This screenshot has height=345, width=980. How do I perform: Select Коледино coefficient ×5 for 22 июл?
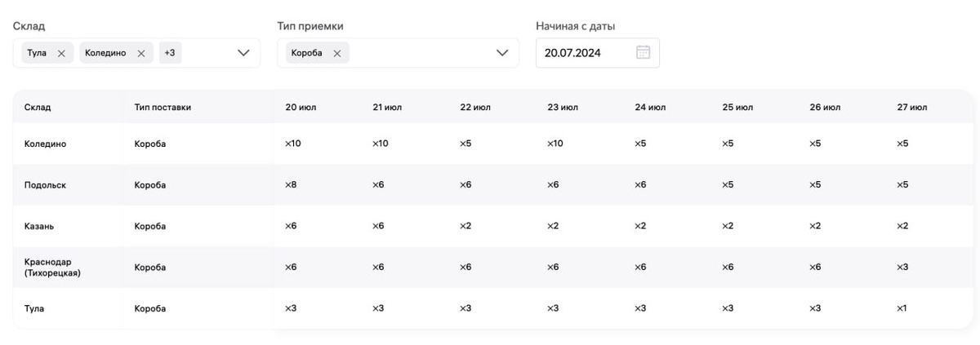click(x=465, y=144)
